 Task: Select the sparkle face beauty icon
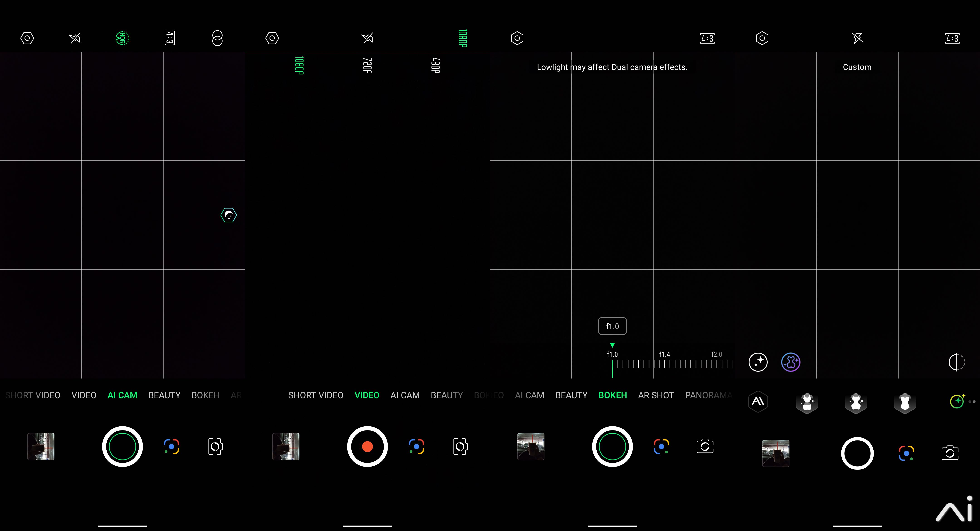[x=758, y=362]
